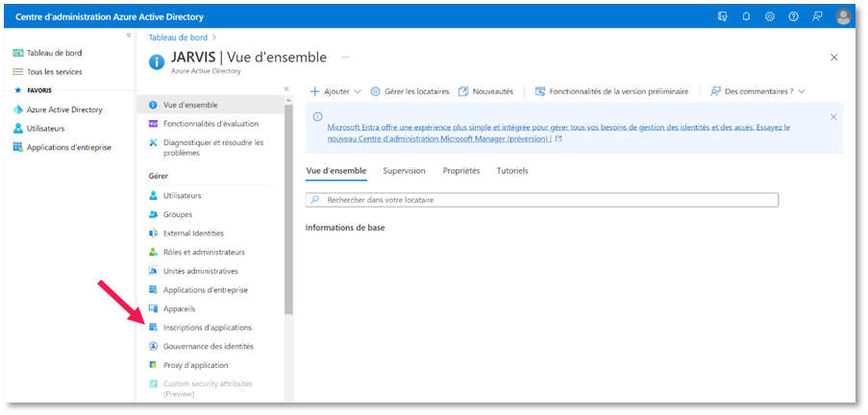Click the Centre d'administration Azure Active Directory title

[x=110, y=16]
